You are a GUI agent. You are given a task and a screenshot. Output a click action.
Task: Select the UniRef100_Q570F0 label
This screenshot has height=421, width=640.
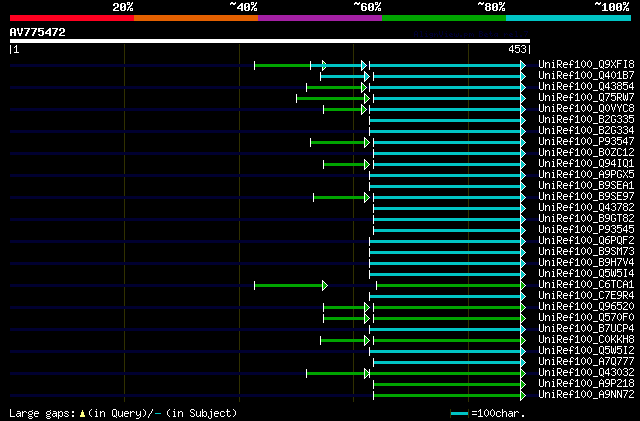pos(586,318)
